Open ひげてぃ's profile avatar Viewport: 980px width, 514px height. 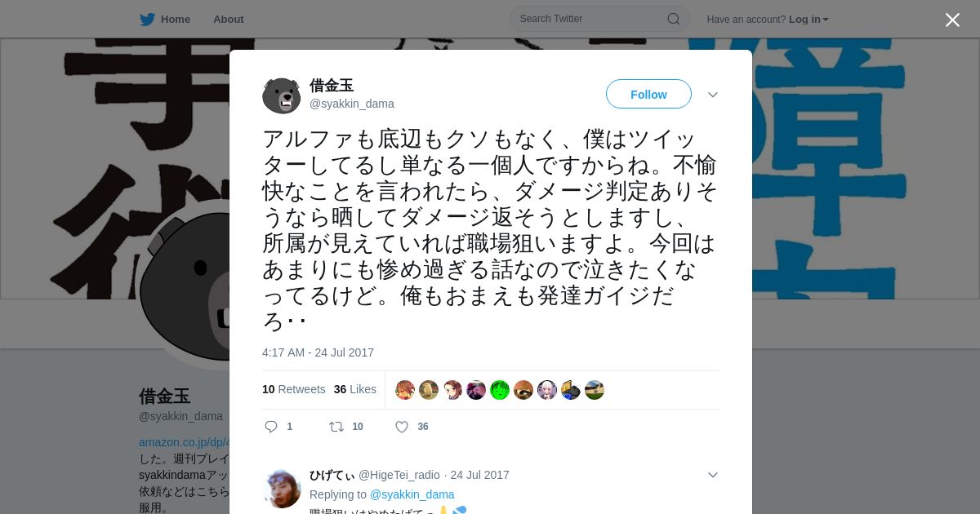282,488
